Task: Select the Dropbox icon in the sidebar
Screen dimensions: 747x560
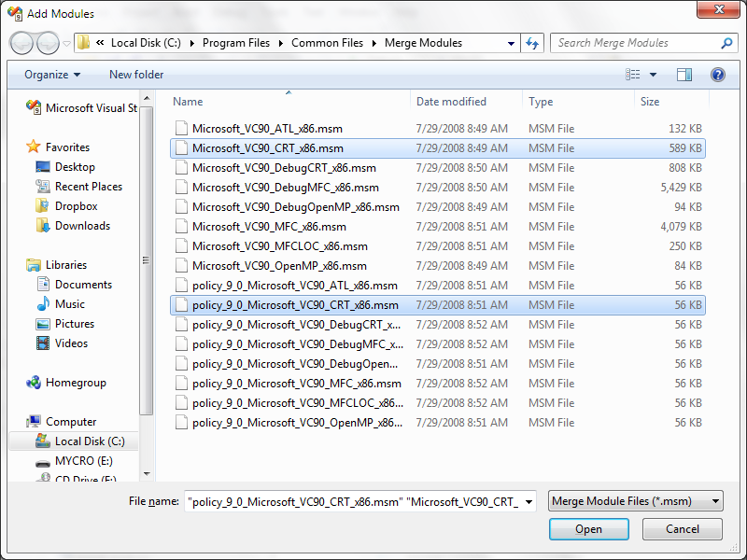Action: click(44, 205)
